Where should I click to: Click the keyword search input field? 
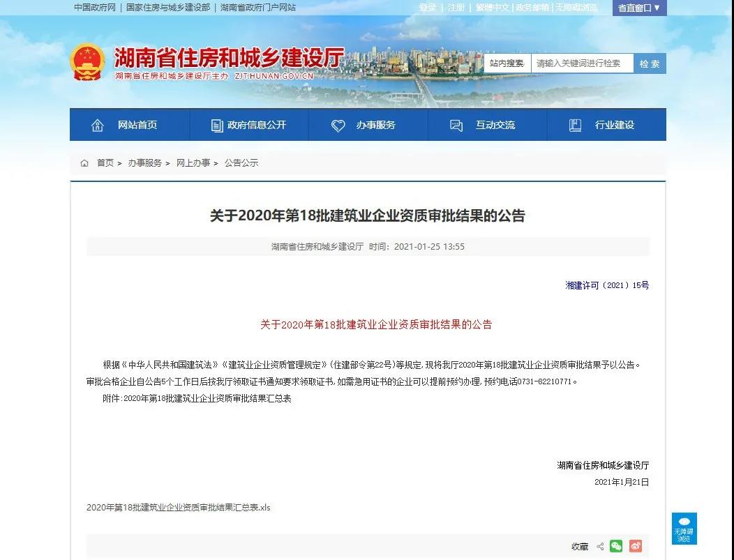(582, 63)
